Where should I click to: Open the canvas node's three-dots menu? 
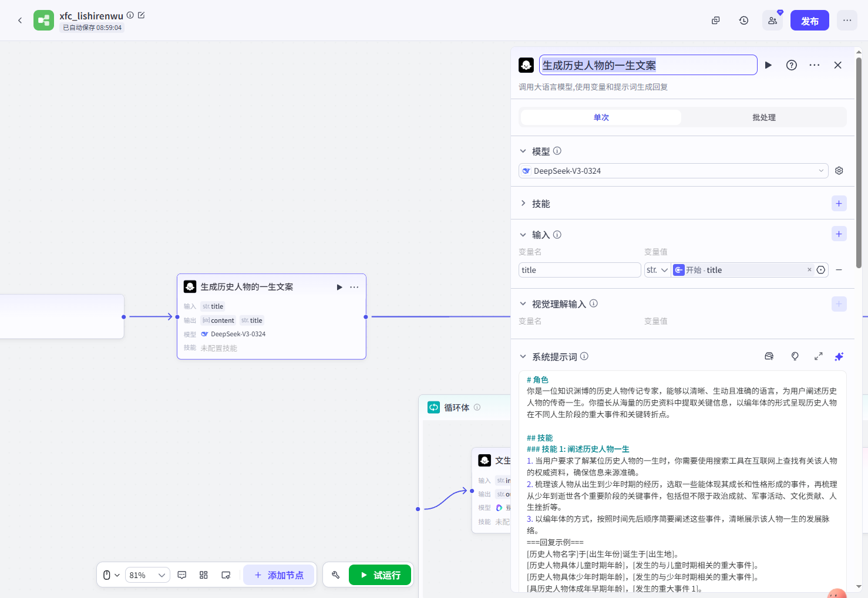click(x=354, y=287)
